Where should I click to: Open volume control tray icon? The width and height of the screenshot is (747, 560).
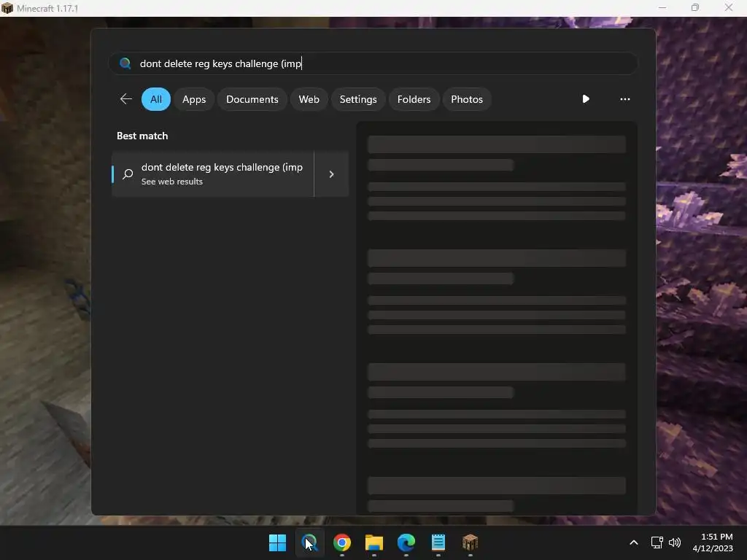(x=675, y=542)
